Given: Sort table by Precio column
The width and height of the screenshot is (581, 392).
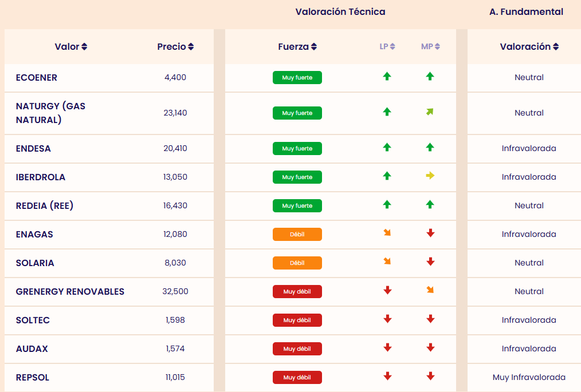Looking at the screenshot, I should 175,47.
